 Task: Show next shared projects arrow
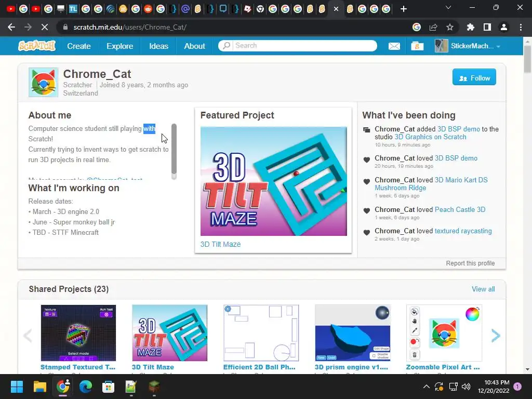pos(496,336)
